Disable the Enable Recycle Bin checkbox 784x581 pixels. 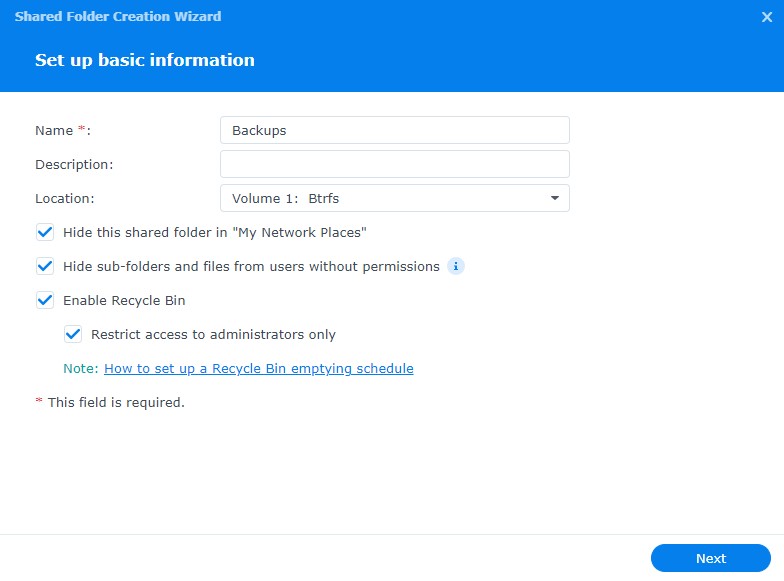pos(45,300)
